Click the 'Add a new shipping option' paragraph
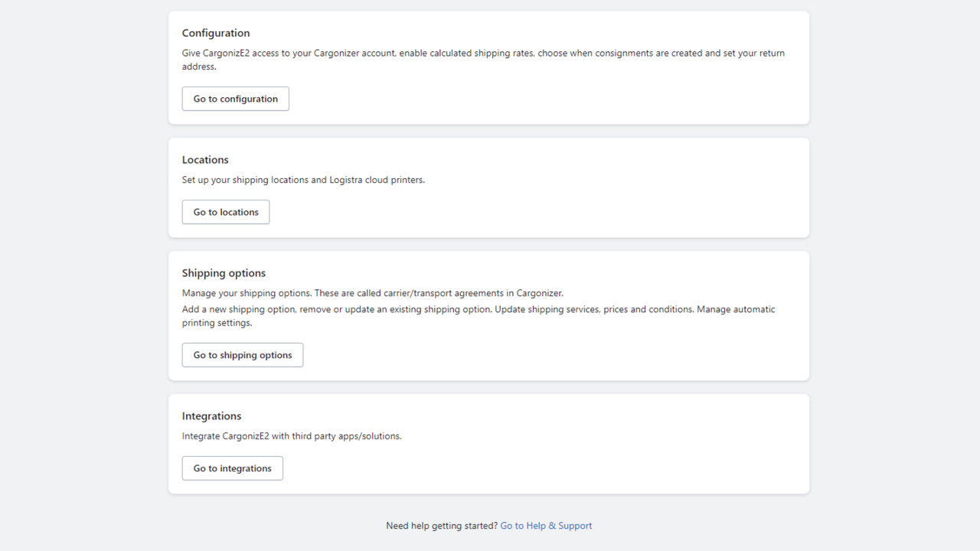The image size is (980, 551). coord(479,316)
